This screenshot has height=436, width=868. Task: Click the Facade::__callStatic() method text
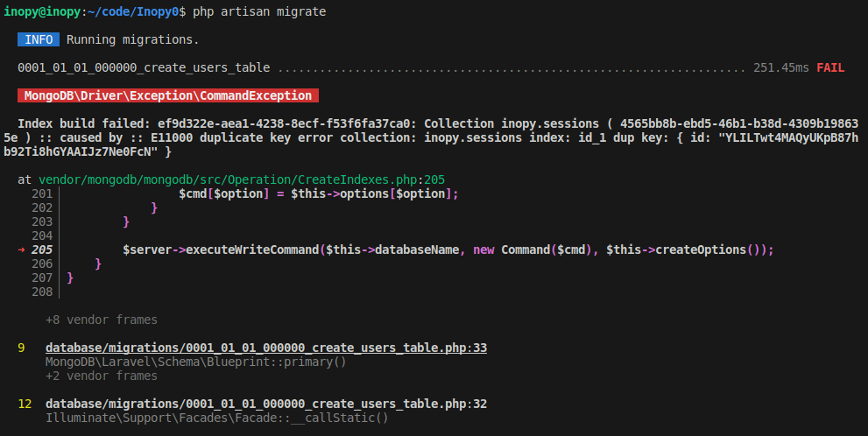click(216, 418)
